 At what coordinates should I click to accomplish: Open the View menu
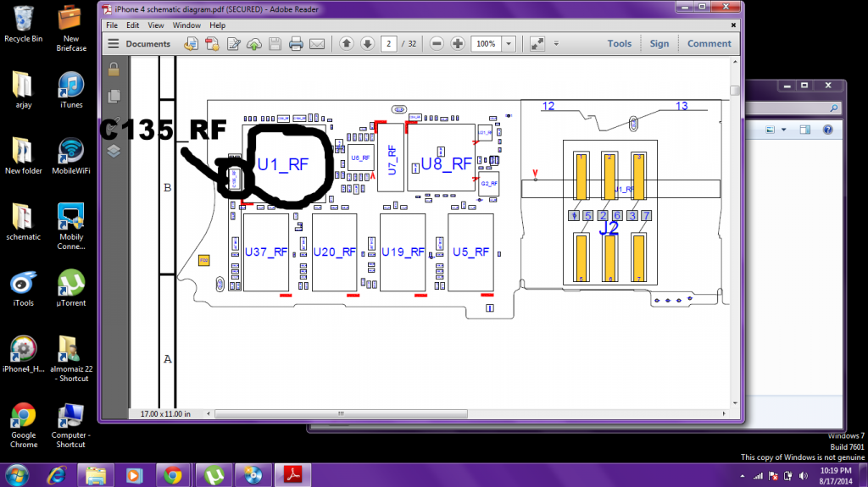[x=153, y=25]
